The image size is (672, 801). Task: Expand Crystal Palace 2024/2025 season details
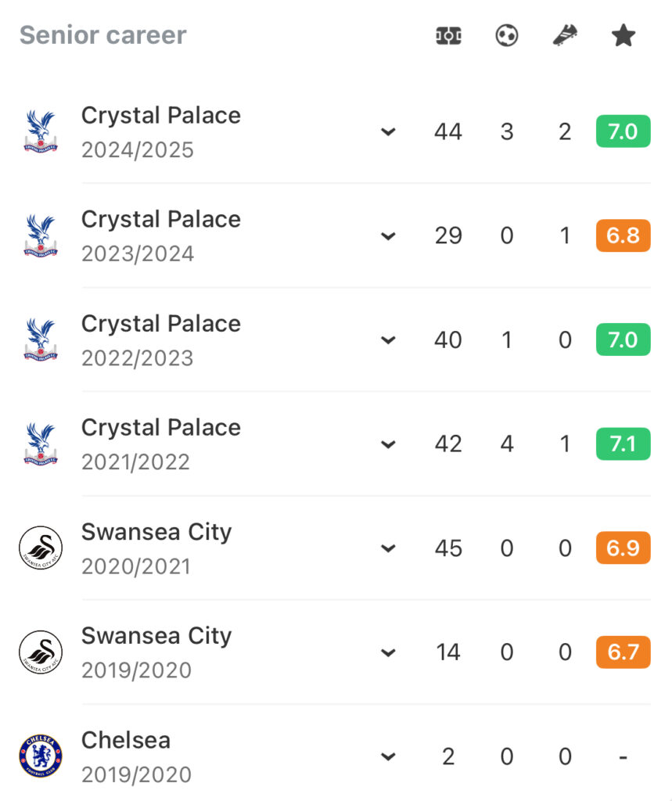(388, 131)
